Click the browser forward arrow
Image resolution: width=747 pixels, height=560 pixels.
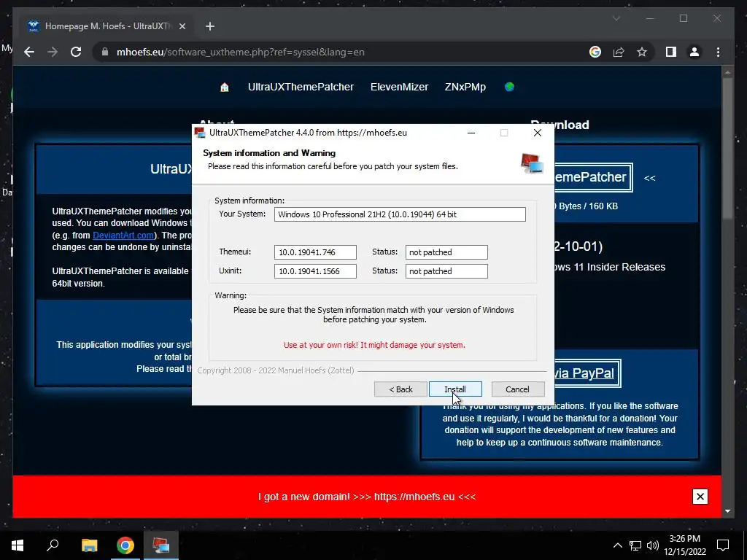pos(53,52)
